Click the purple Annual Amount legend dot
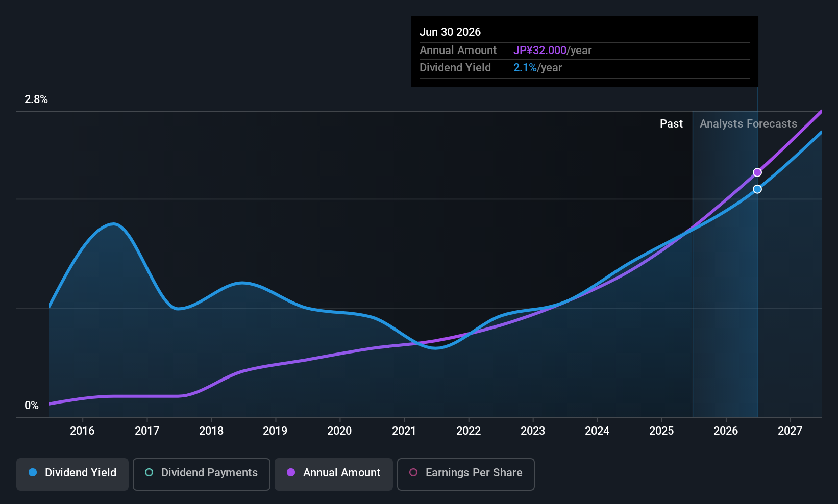 coord(291,472)
